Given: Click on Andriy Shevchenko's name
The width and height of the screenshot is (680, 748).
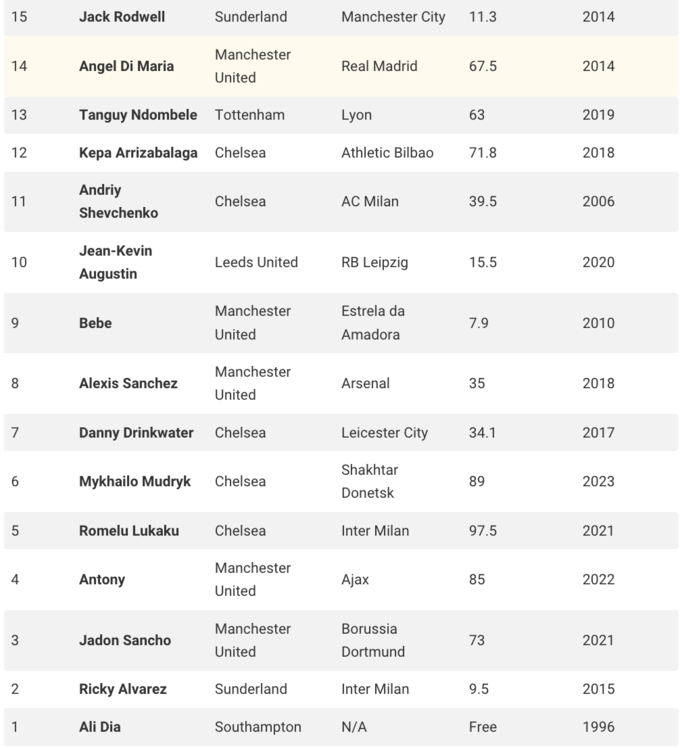Looking at the screenshot, I should click(x=118, y=201).
